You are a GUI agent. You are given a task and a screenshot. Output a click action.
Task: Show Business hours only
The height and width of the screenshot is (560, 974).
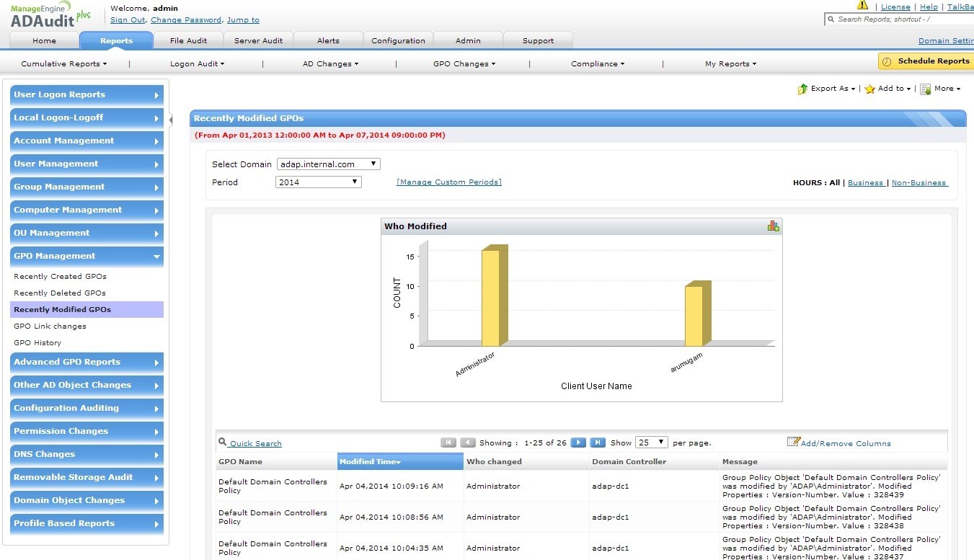tap(865, 183)
